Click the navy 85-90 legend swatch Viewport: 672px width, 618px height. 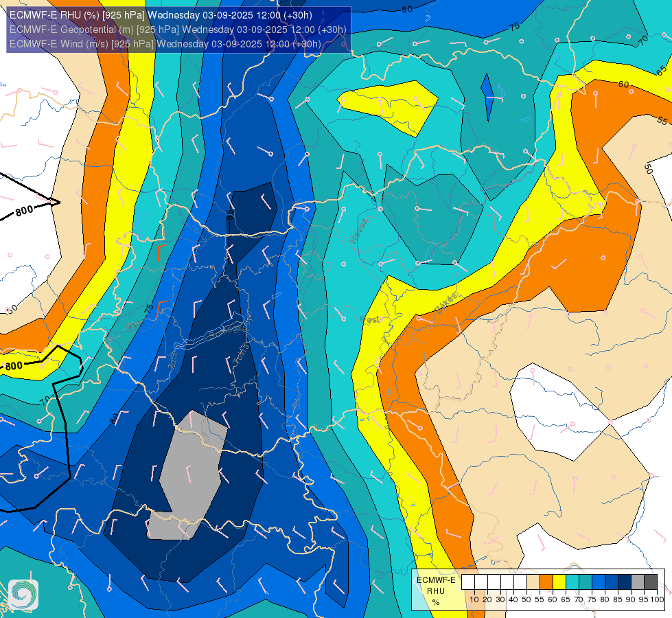click(x=625, y=582)
